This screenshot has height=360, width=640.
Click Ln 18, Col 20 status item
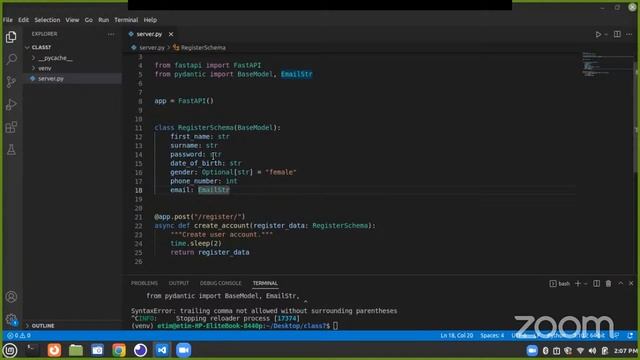456,336
